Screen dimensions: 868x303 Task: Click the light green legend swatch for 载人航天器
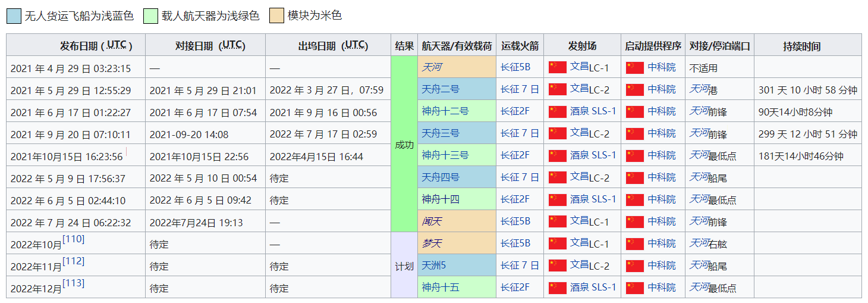151,16
